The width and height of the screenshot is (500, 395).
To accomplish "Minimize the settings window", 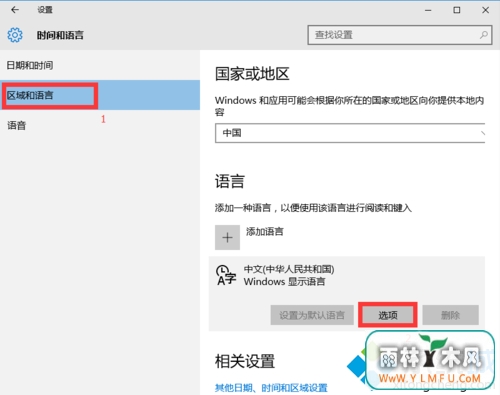I will (428, 10).
